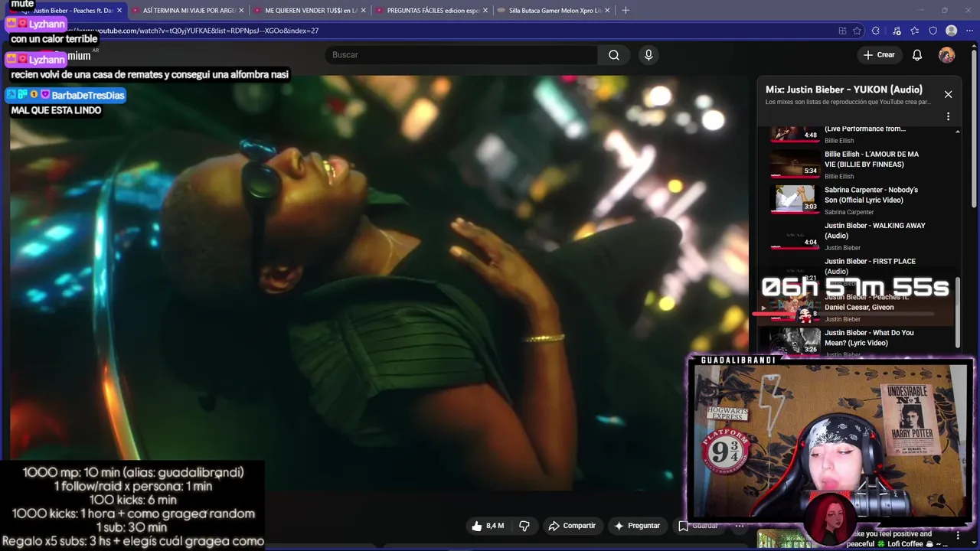Switch to ASÍ TERMINA MI VIAJE tab
This screenshot has height=551, width=980.
pyautogui.click(x=188, y=11)
